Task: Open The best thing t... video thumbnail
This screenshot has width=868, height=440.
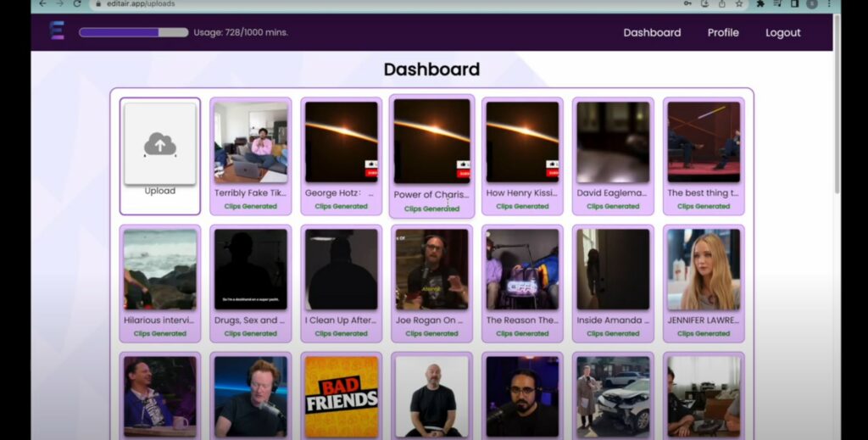Action: (704, 142)
